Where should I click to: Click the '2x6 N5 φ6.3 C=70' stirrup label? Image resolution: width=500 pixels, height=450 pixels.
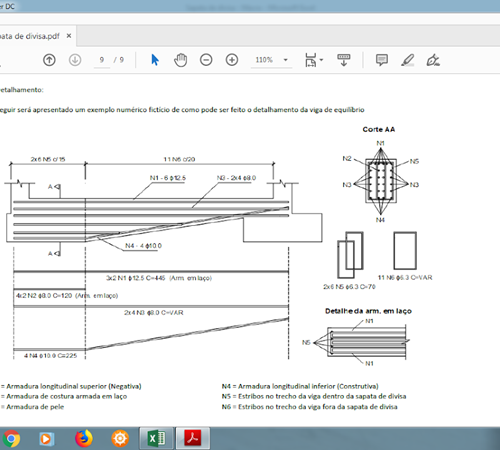349,287
